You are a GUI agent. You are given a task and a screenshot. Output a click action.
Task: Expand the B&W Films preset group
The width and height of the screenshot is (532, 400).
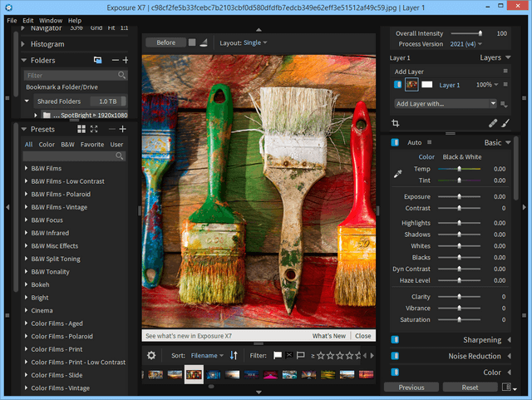(x=27, y=168)
